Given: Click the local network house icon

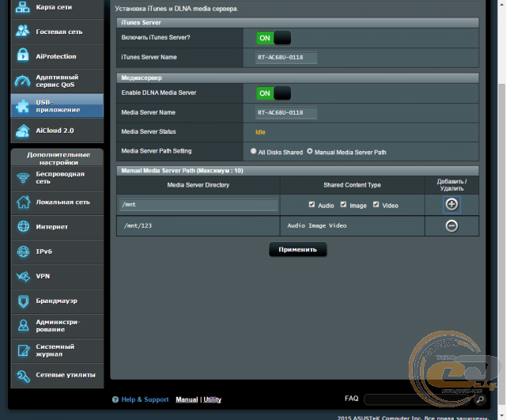Looking at the screenshot, I should click(23, 202).
